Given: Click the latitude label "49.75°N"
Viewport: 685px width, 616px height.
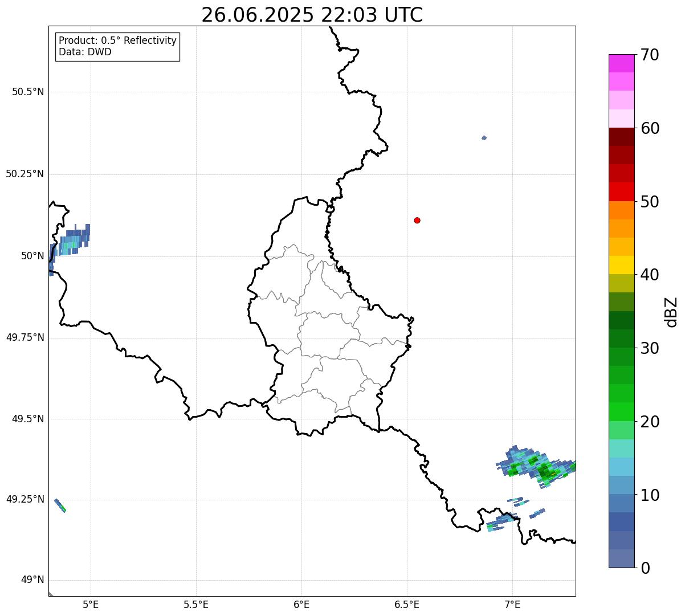Looking at the screenshot, I should point(25,337).
